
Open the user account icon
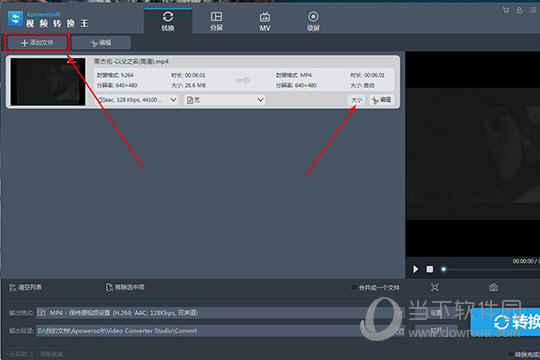tap(519, 10)
